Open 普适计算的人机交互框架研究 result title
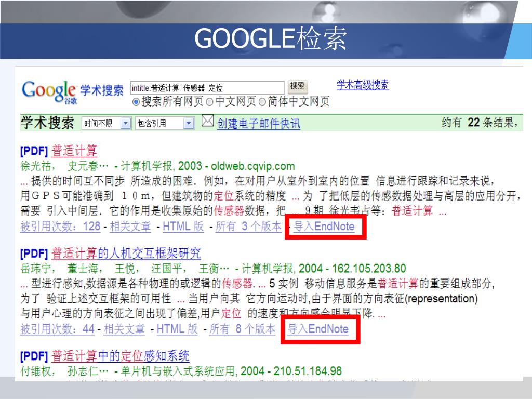The width and height of the screenshot is (532, 399). coord(126,254)
